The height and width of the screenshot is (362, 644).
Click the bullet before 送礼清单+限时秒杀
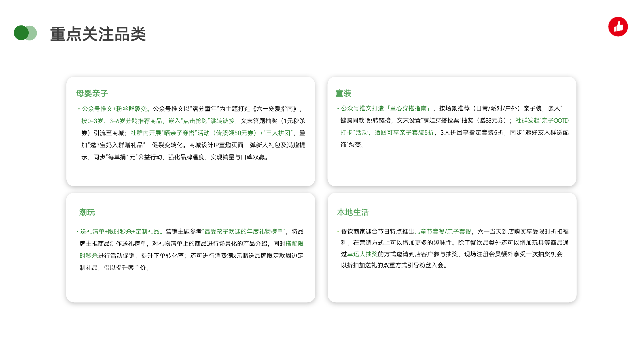tap(77, 232)
